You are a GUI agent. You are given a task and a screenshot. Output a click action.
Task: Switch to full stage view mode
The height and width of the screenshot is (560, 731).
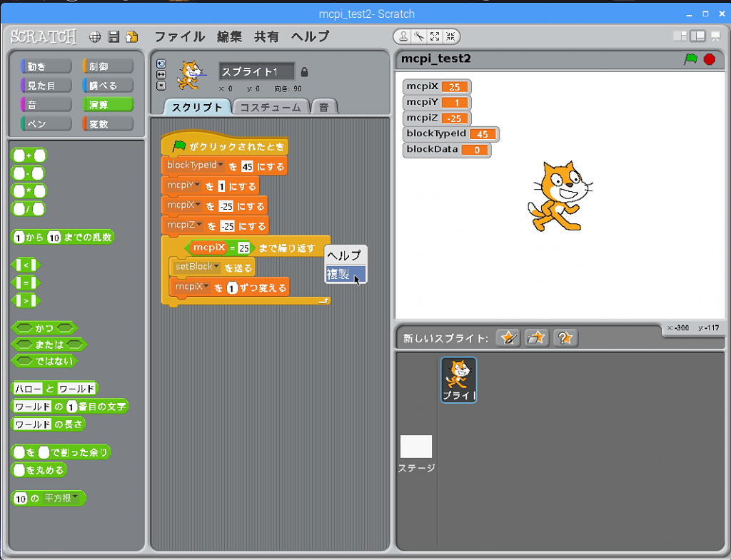tap(698, 36)
